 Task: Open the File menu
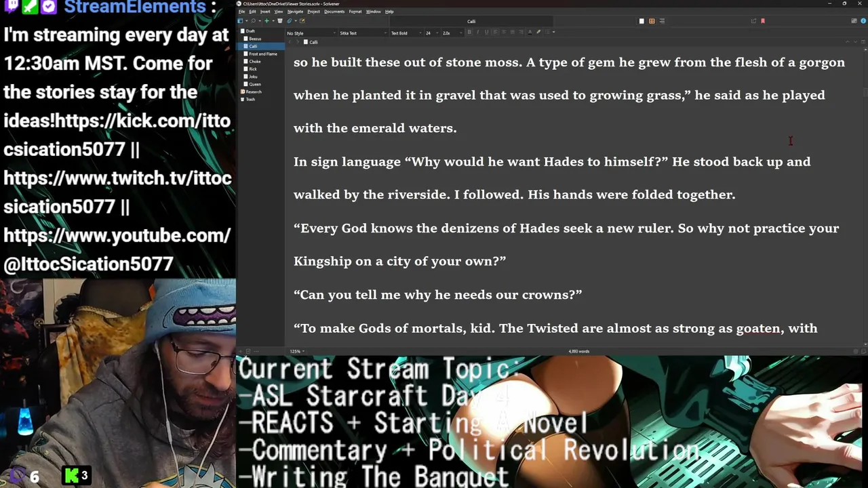click(x=241, y=12)
